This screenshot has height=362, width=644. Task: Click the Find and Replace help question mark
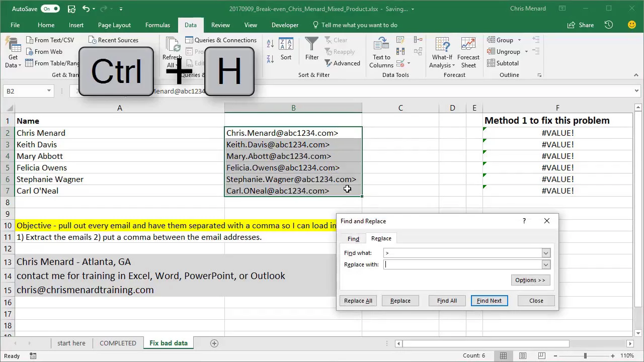click(x=524, y=221)
